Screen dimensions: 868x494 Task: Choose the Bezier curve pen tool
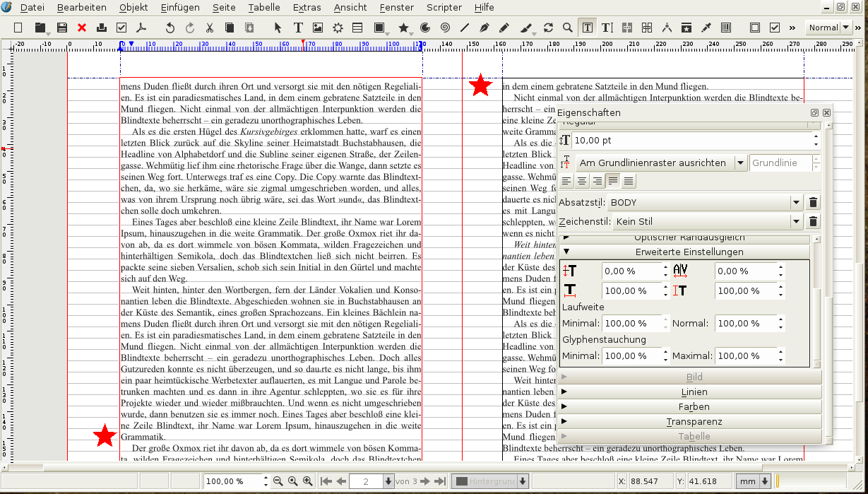click(x=484, y=28)
